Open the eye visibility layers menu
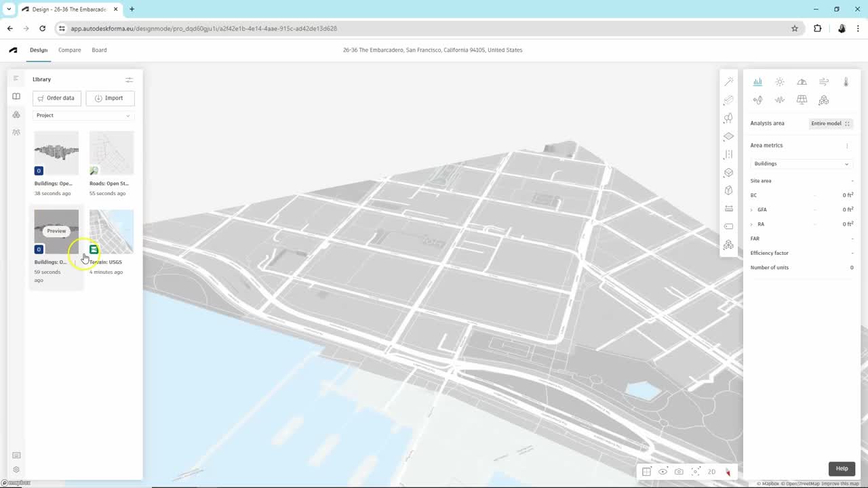The width and height of the screenshot is (868, 488). (x=663, y=472)
